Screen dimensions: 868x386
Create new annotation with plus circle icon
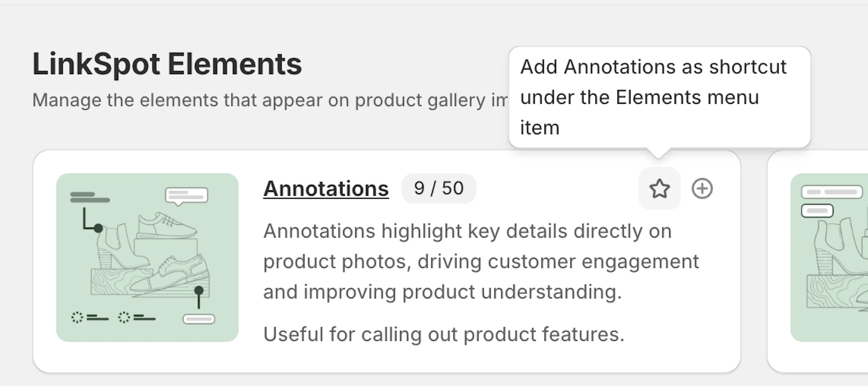pos(702,188)
